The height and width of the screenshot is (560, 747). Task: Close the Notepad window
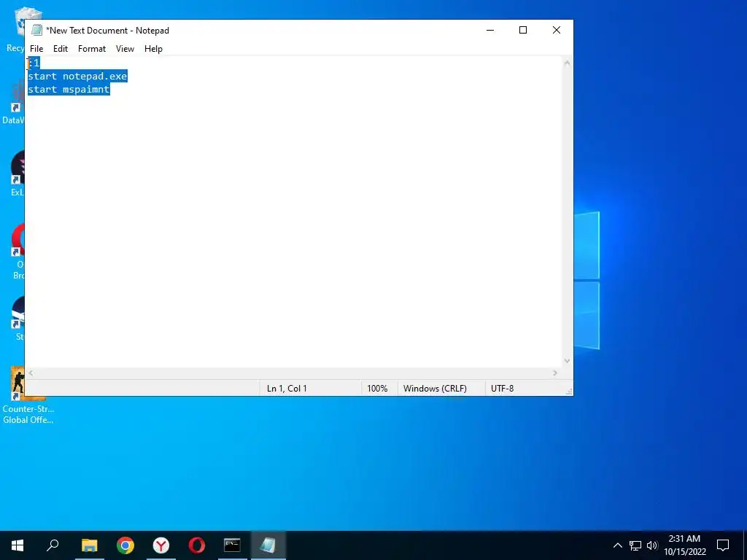pos(556,30)
